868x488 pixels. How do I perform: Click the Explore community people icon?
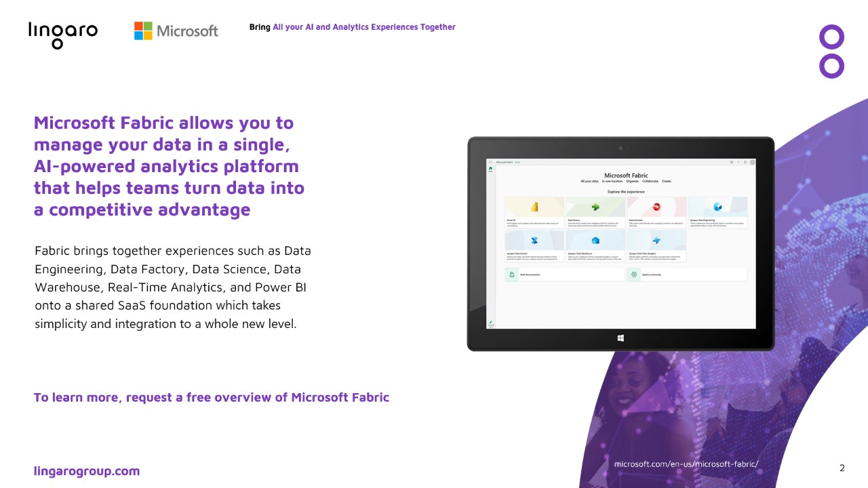coord(634,274)
